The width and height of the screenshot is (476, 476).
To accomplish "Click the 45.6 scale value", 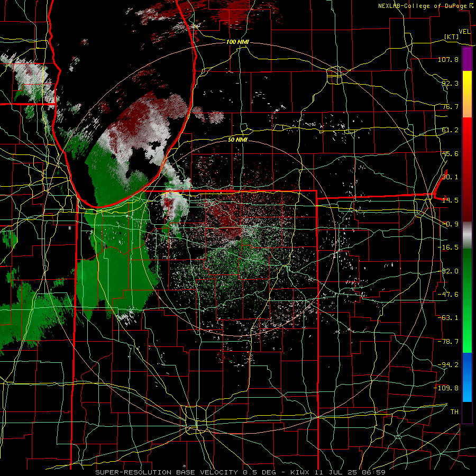I will pyautogui.click(x=450, y=153).
